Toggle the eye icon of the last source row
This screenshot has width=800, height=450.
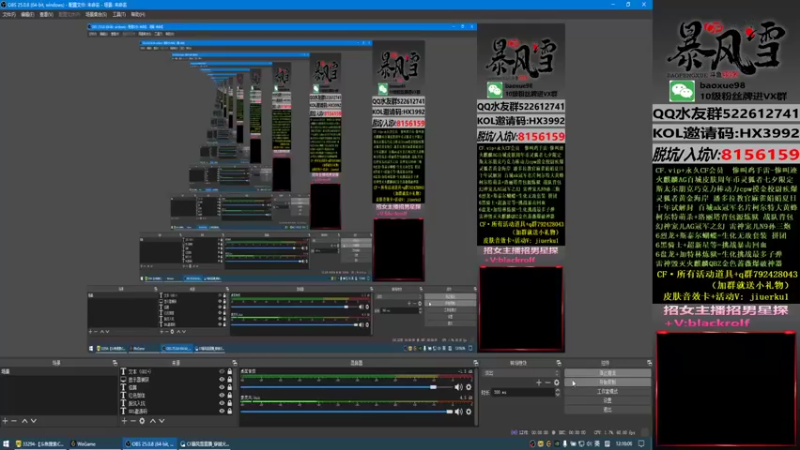(x=221, y=411)
